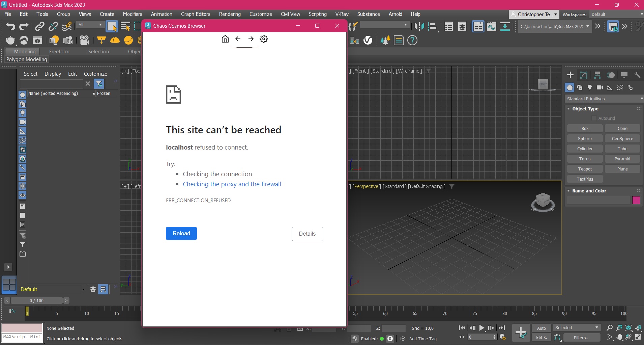Click the Align tool icon
Image resolution: width=644 pixels, height=345 pixels.
click(x=433, y=26)
